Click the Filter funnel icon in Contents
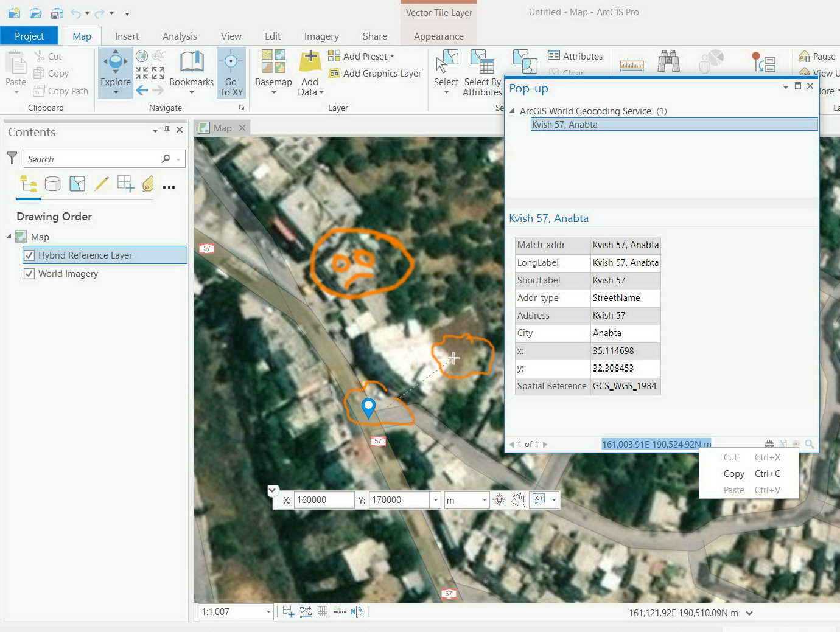 coord(12,158)
